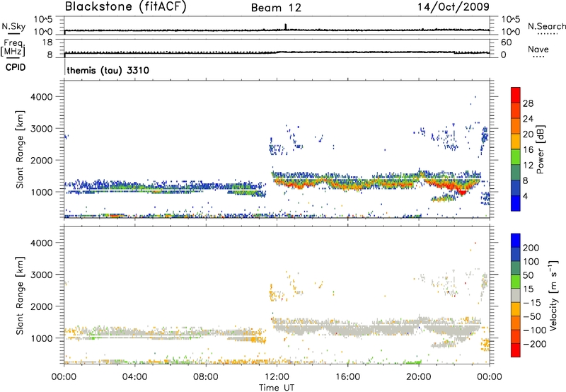Viewport: 566px width, 392px height.
Task: Click the gray ±15 velocity swatch
Action: coord(516,295)
